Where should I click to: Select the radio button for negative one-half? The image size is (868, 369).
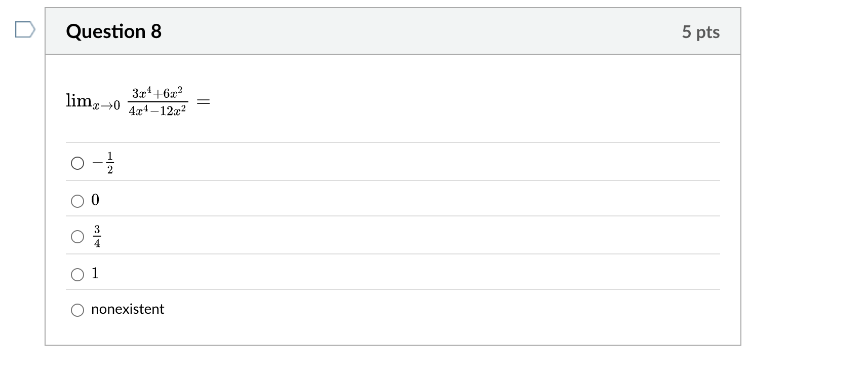(x=77, y=163)
